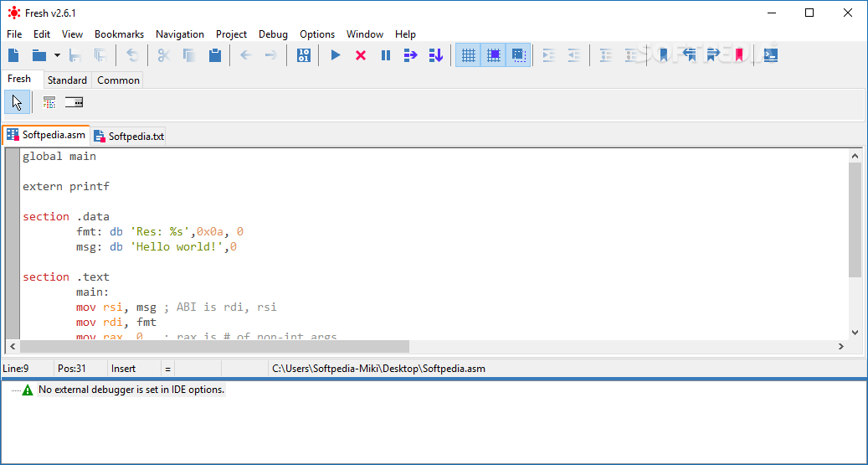Open the View menu

(x=73, y=34)
